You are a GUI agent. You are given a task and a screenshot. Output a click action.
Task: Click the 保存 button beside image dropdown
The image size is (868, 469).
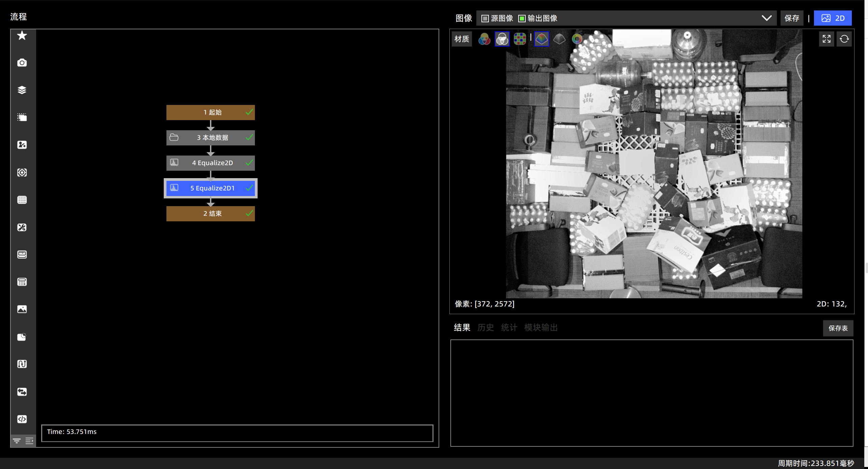792,18
